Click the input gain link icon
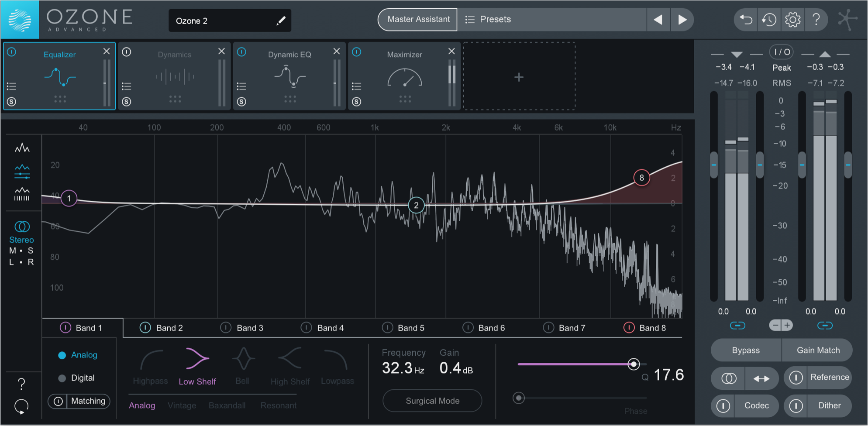This screenshot has height=426, width=868. [x=737, y=326]
